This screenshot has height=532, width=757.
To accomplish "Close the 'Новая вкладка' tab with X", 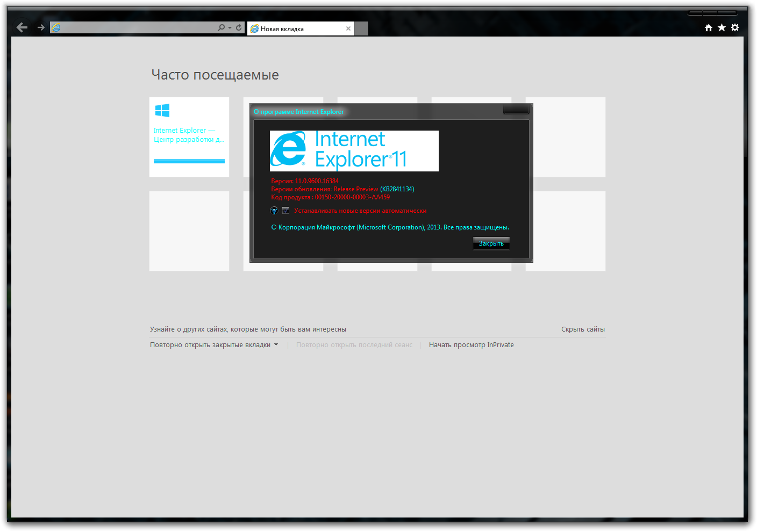I will coord(348,28).
